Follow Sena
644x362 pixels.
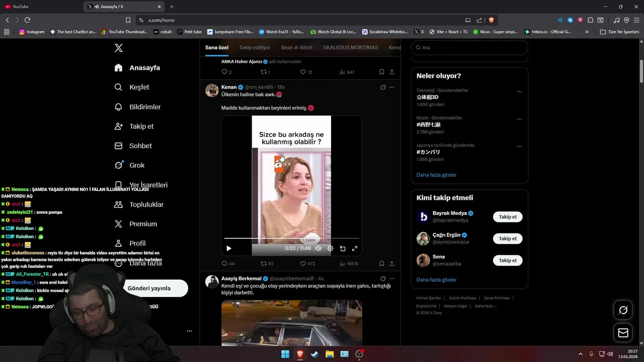click(508, 260)
